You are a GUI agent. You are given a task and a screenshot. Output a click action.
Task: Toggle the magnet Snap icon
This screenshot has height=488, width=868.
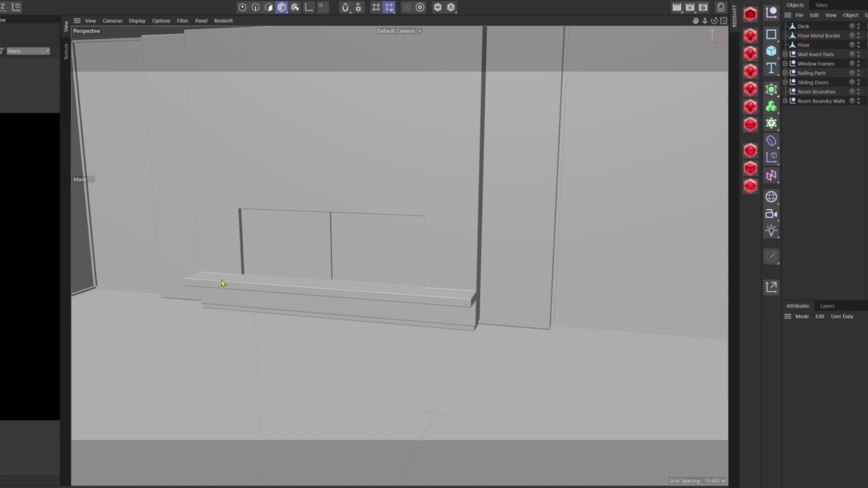click(x=345, y=7)
